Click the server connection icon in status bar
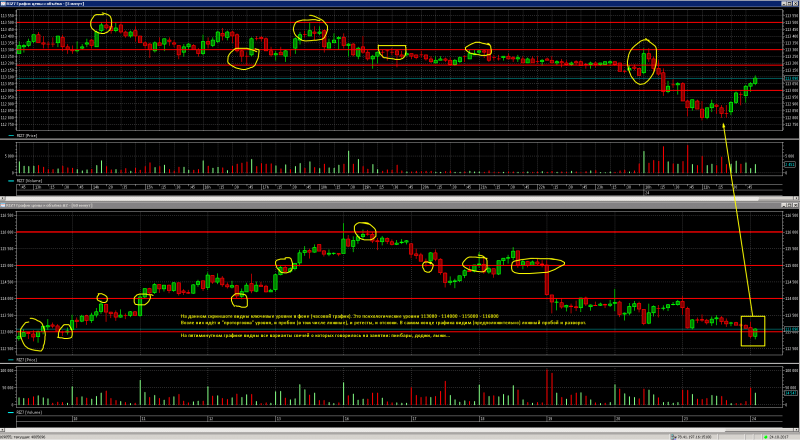Viewport: 800px width, 440px height. 673,437
